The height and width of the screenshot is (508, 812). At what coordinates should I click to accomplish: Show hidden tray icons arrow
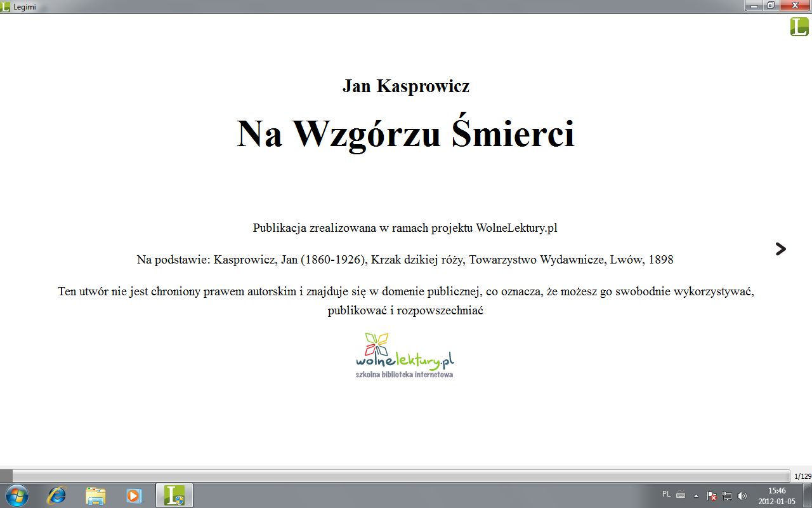[696, 495]
